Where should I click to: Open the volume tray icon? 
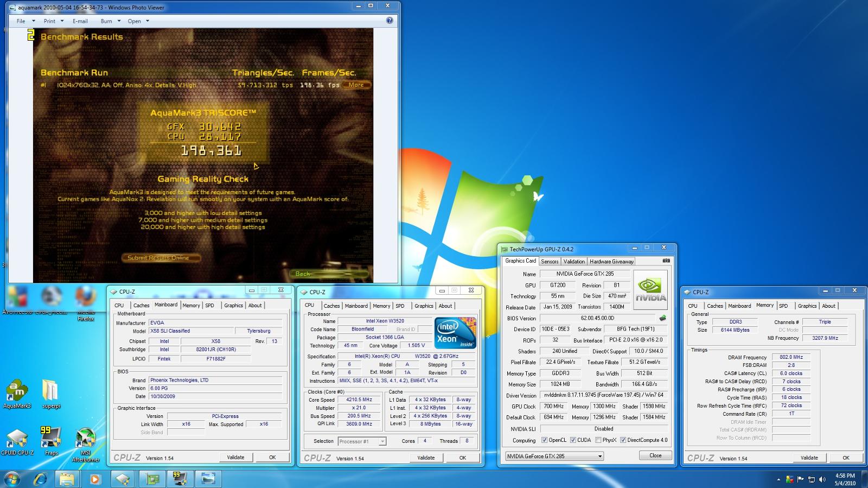[x=822, y=479]
